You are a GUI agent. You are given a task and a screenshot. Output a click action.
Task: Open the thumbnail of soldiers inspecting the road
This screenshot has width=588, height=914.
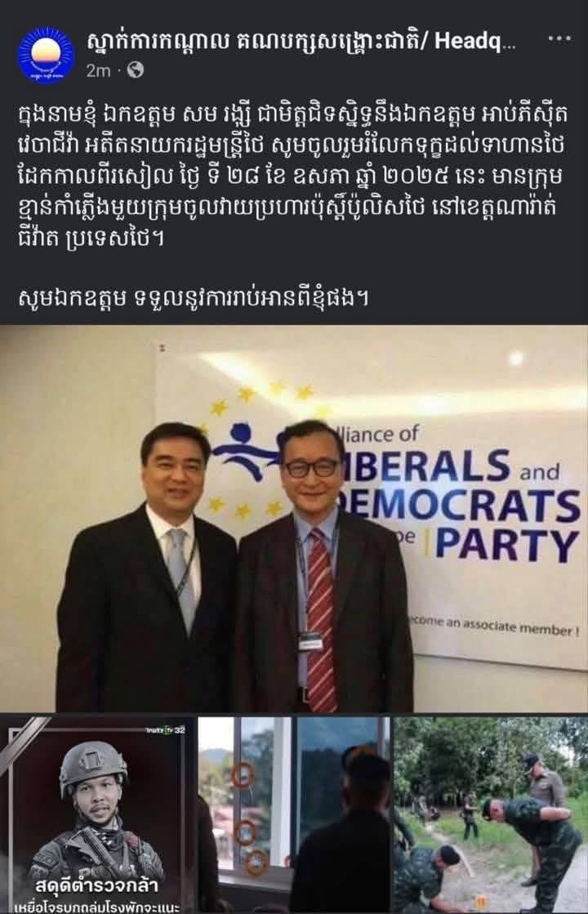[x=492, y=815]
